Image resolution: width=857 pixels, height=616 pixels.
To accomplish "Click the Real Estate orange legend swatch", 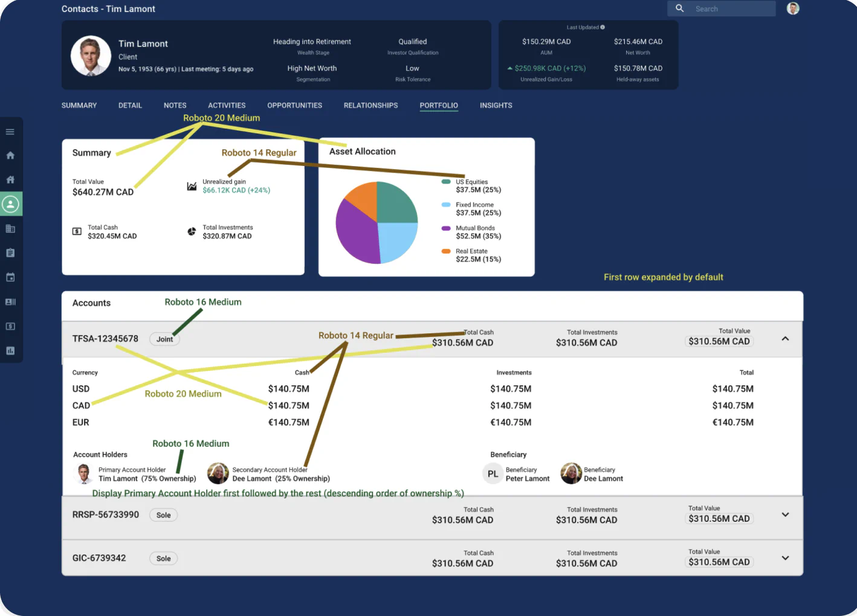I will click(446, 251).
